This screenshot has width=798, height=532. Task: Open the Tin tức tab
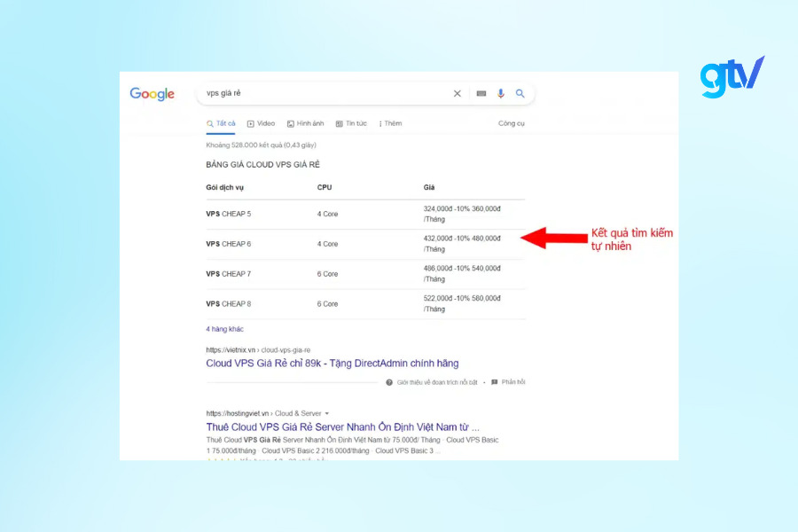point(352,123)
